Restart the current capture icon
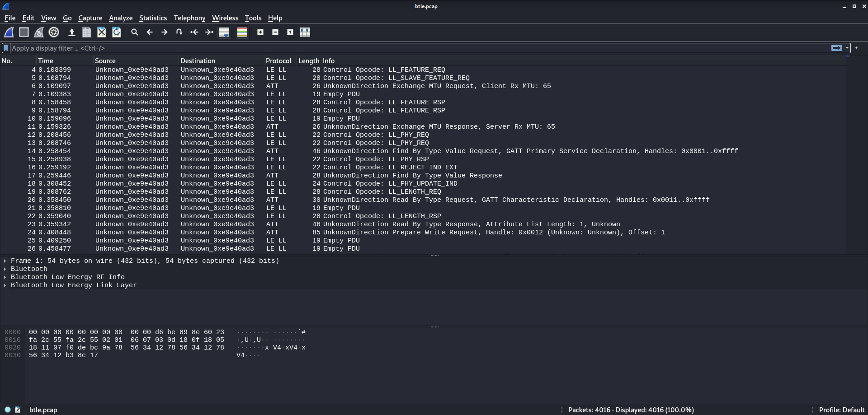Viewport: 868px width, 415px height. (39, 32)
